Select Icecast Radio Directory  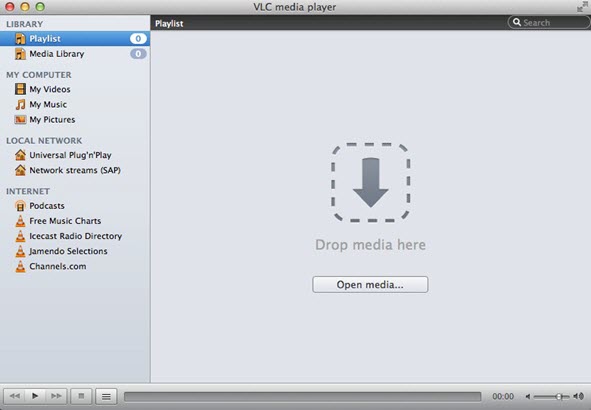coord(75,236)
